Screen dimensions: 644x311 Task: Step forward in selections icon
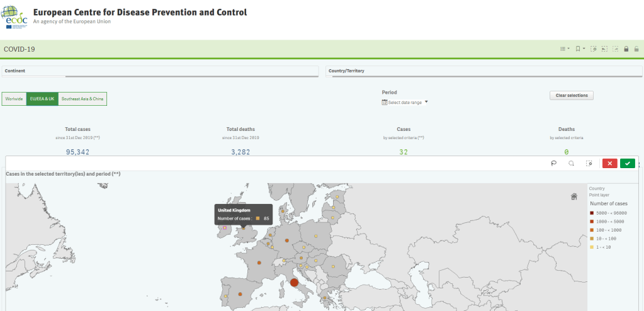pyautogui.click(x=615, y=49)
